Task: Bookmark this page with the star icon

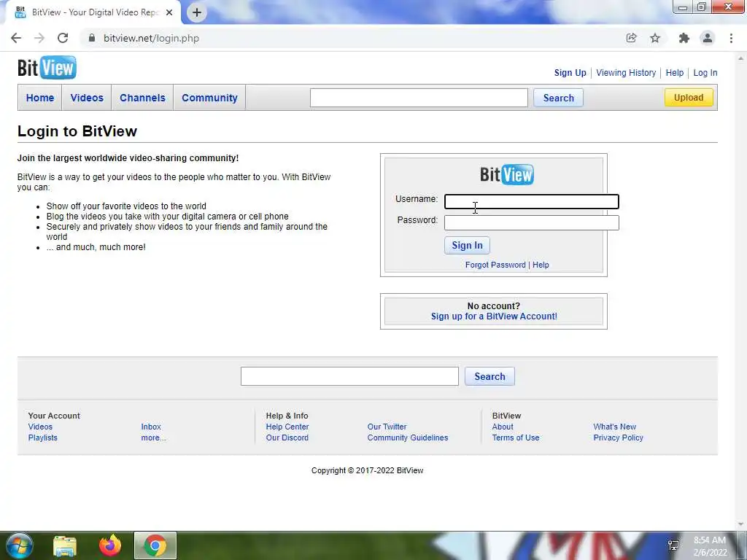Action: click(x=655, y=38)
